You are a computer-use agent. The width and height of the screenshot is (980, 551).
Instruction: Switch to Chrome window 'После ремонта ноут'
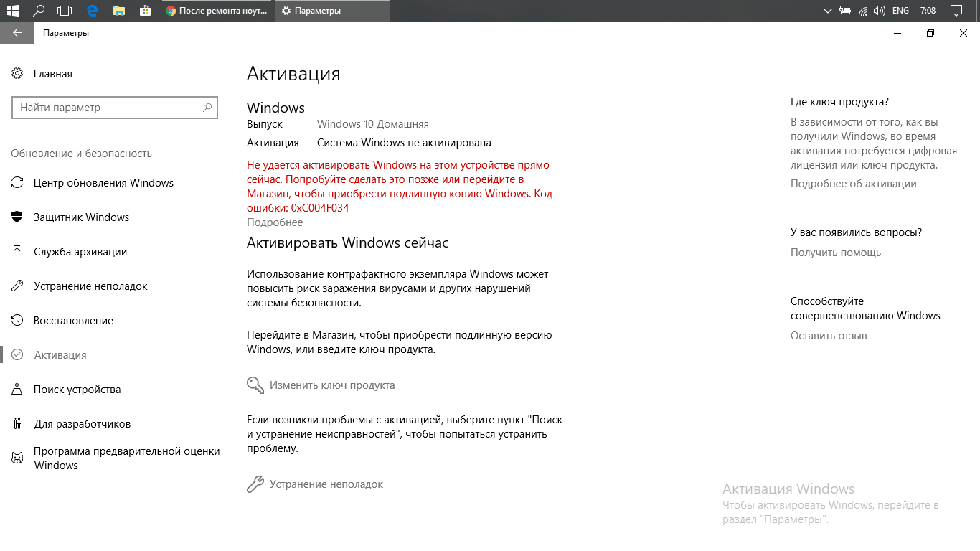coord(217,11)
